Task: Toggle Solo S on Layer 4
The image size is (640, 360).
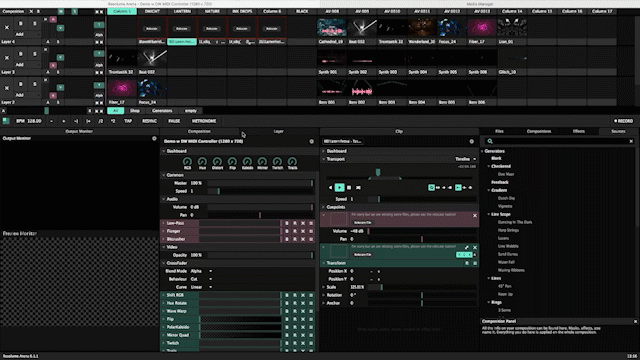Action: (x=35, y=24)
